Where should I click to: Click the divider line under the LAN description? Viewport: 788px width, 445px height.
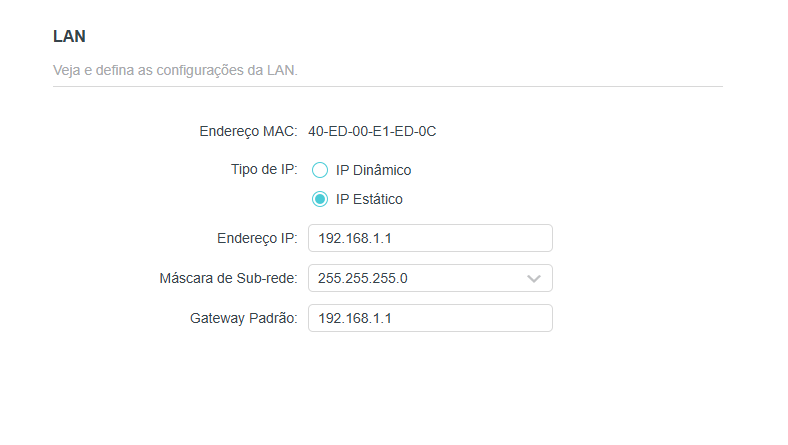(387, 86)
